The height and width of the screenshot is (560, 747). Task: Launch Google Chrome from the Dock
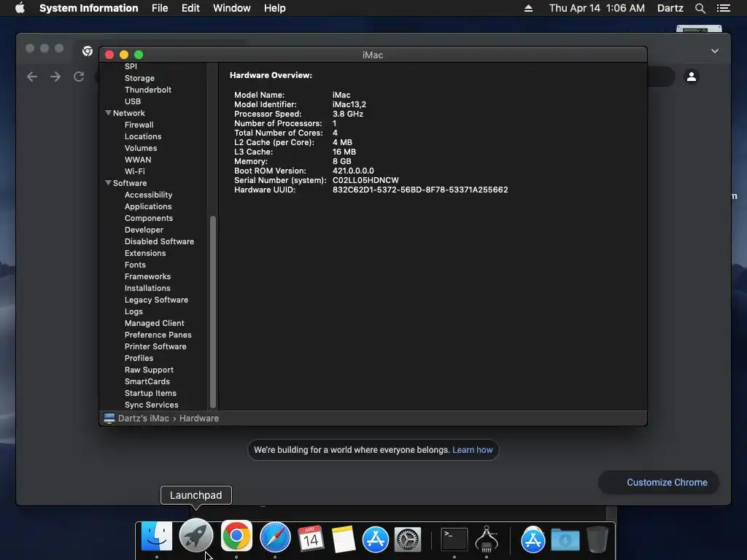(236, 536)
